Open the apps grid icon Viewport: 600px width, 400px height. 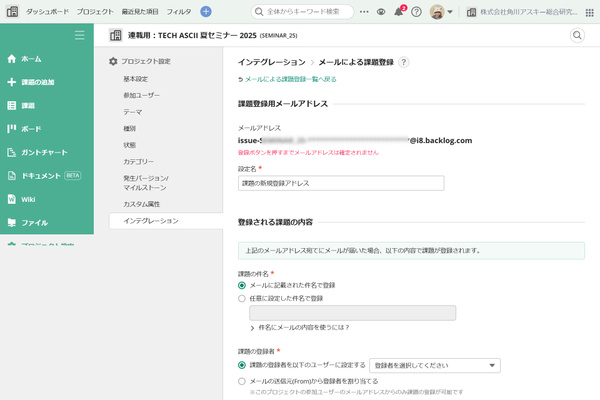590,13
